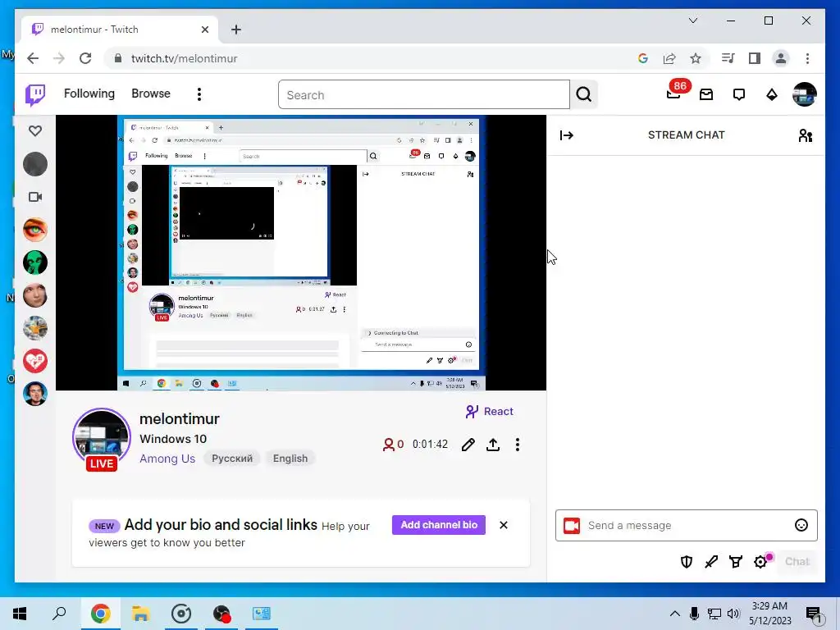Close the melontimur - Twitch tab
The width and height of the screenshot is (840, 630).
[204, 30]
